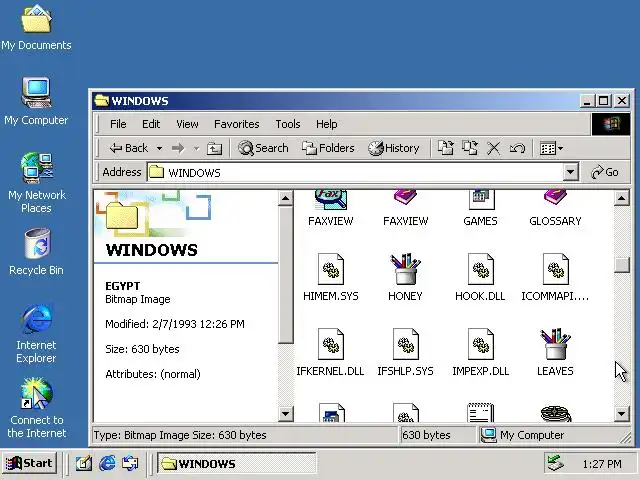Open the File menu

point(118,124)
